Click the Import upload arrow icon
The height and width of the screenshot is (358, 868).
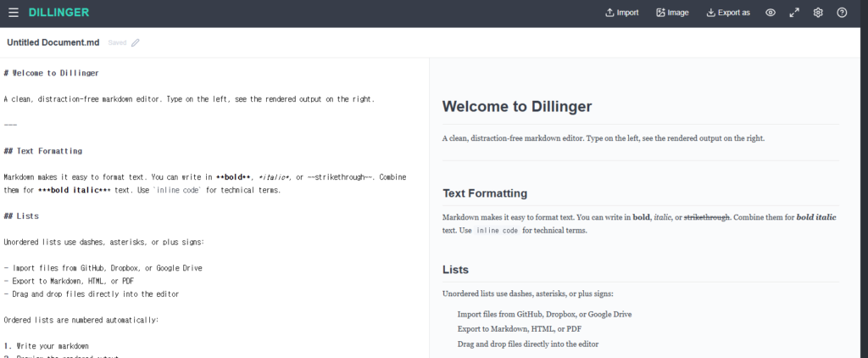coord(609,13)
